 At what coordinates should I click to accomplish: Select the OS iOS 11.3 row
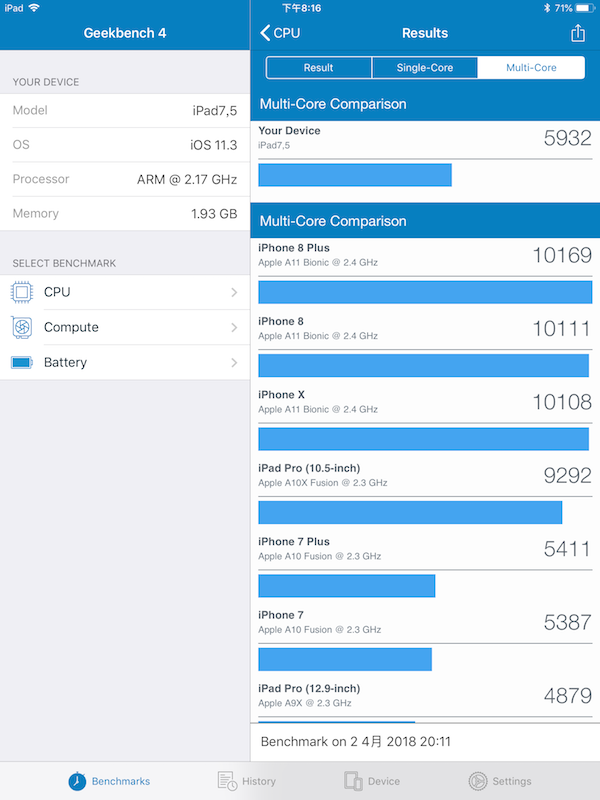point(125,145)
